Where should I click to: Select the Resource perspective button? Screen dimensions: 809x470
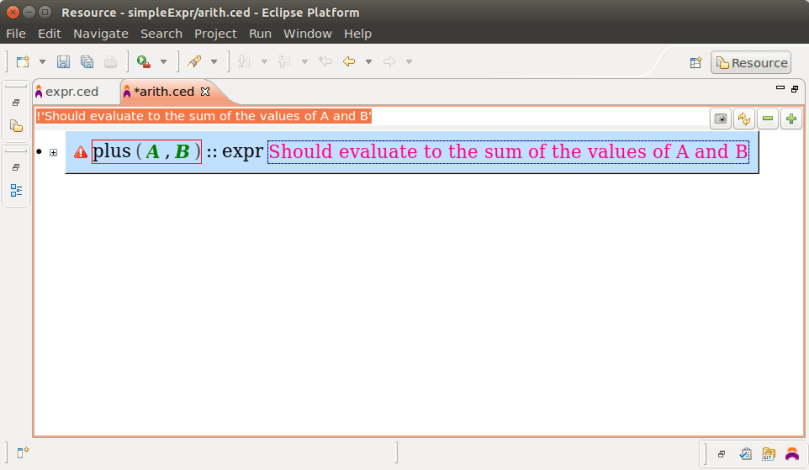click(x=750, y=63)
